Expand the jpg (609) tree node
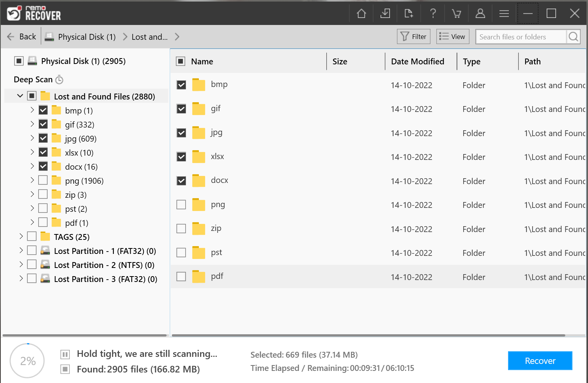 (32, 138)
